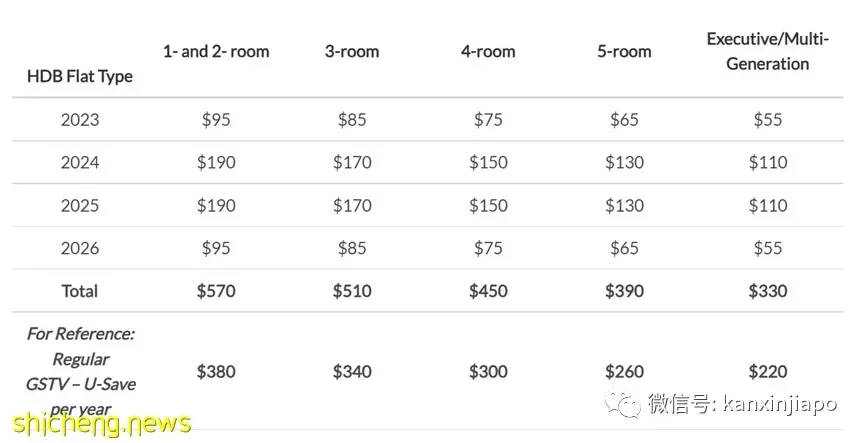Click the $570 total for 1- and 2-room
Viewport: 865px width, 443px height.
pyautogui.click(x=216, y=291)
